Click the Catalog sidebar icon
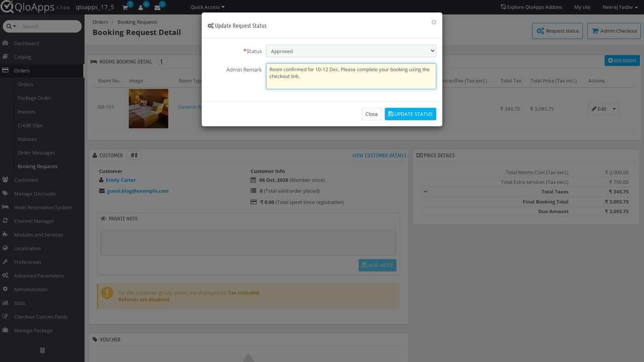 [6, 57]
